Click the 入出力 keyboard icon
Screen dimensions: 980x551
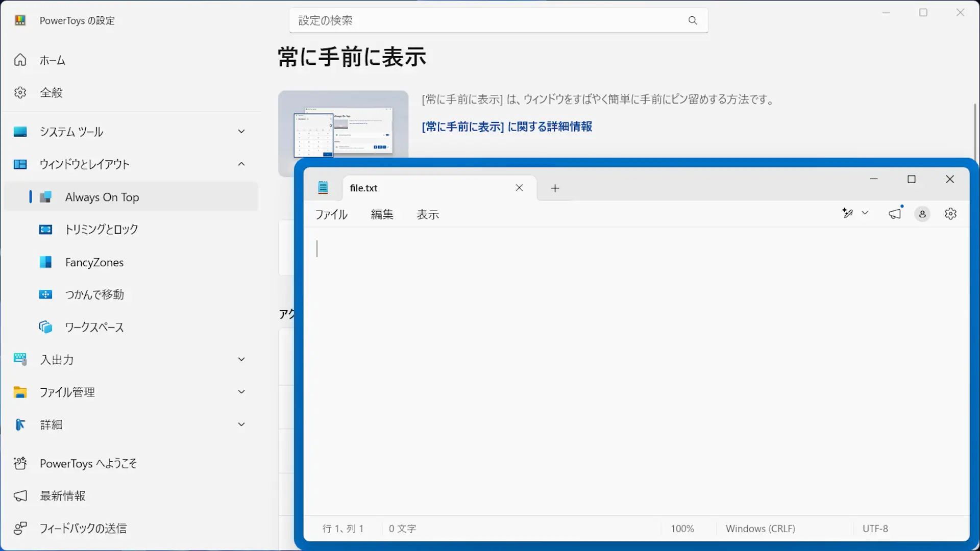20,360
